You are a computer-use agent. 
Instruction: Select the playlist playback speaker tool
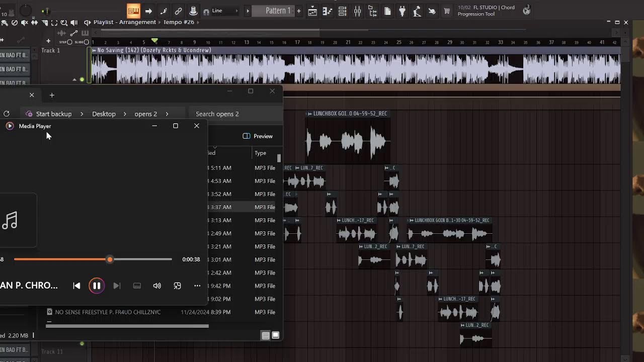tap(74, 23)
